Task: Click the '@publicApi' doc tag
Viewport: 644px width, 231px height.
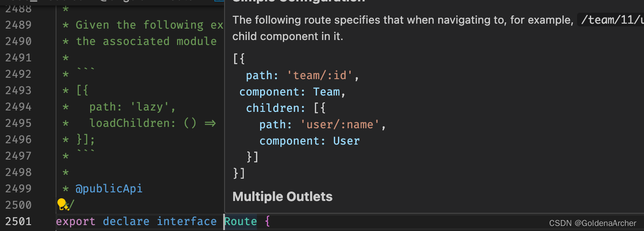Action: point(109,189)
